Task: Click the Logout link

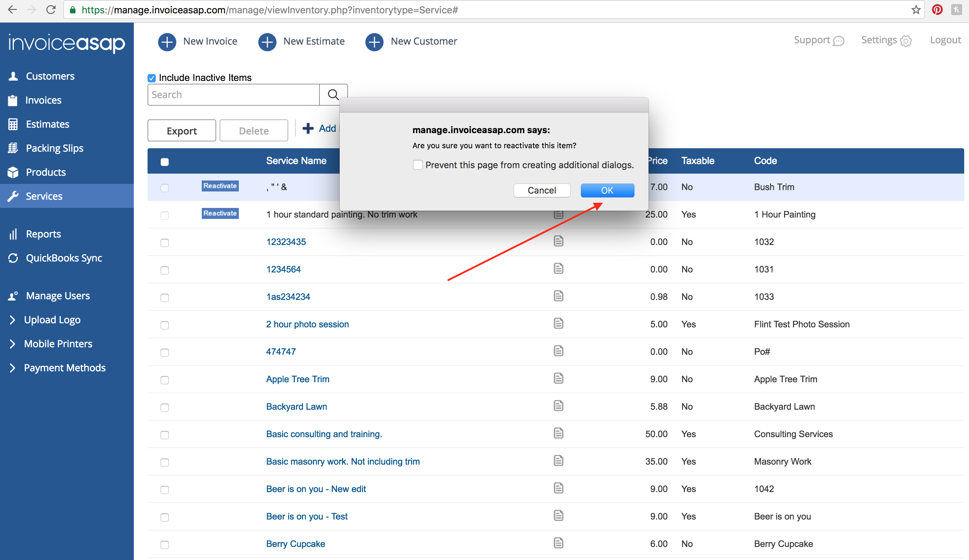Action: 945,40
